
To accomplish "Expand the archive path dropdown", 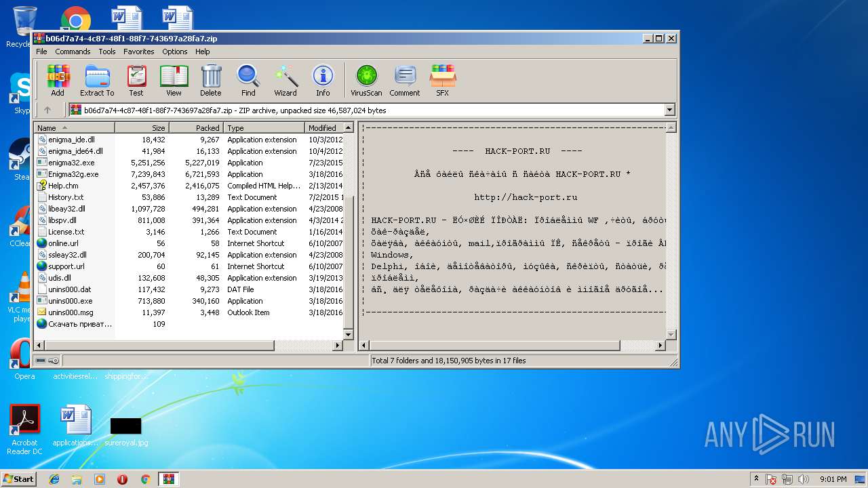I will pyautogui.click(x=670, y=110).
